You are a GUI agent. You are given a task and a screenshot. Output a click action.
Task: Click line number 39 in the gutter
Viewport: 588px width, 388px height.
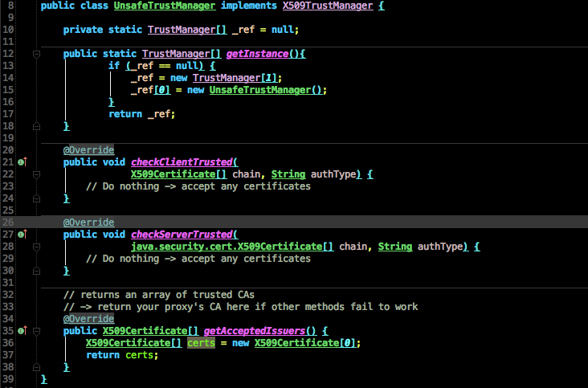pos(8,379)
